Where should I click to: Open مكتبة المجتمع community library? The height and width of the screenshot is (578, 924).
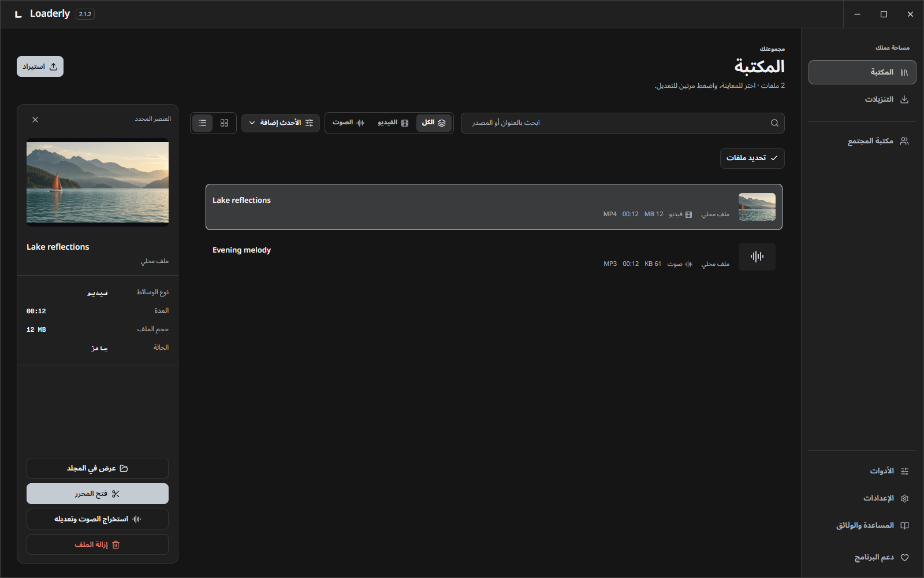862,141
